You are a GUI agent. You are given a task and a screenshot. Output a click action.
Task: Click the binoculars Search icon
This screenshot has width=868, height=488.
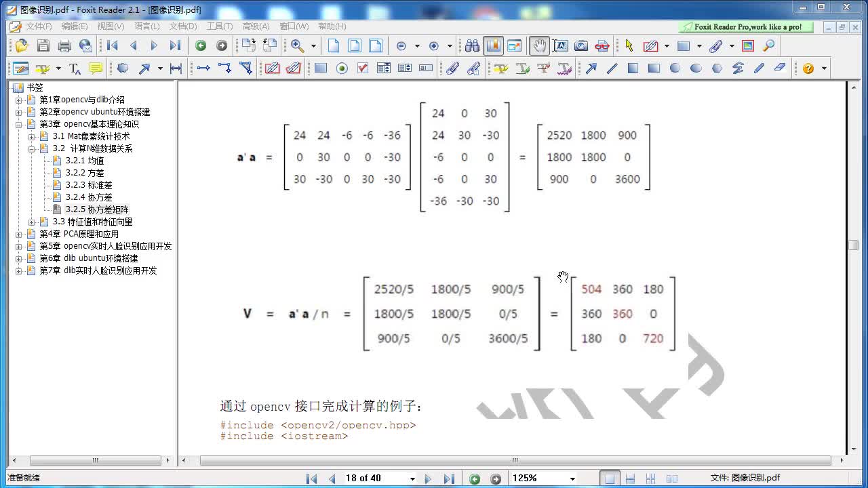pyautogui.click(x=472, y=45)
